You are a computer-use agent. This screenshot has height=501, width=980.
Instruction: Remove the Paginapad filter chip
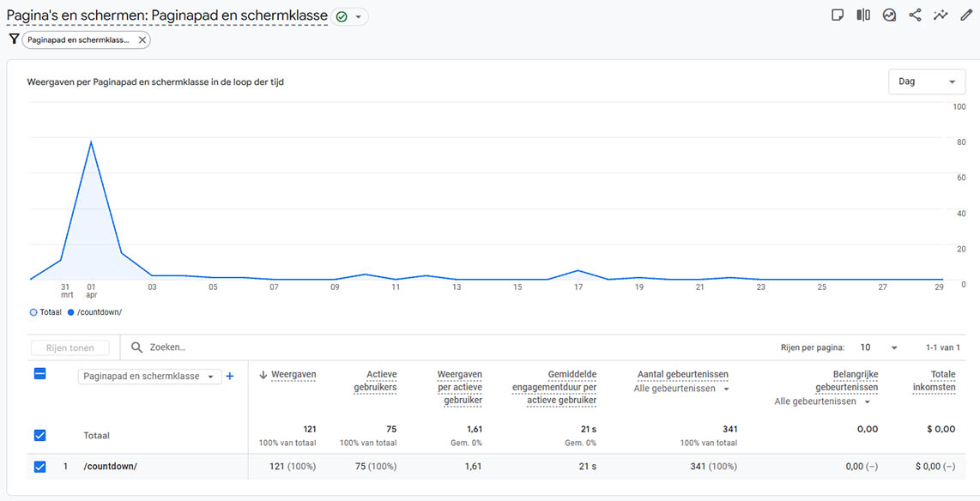click(142, 40)
